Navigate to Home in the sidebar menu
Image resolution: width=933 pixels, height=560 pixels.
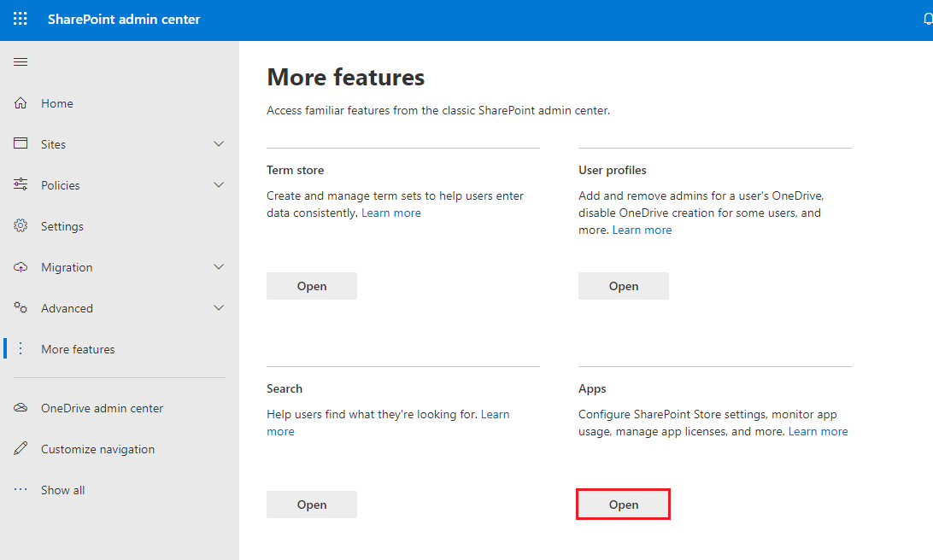(x=58, y=102)
